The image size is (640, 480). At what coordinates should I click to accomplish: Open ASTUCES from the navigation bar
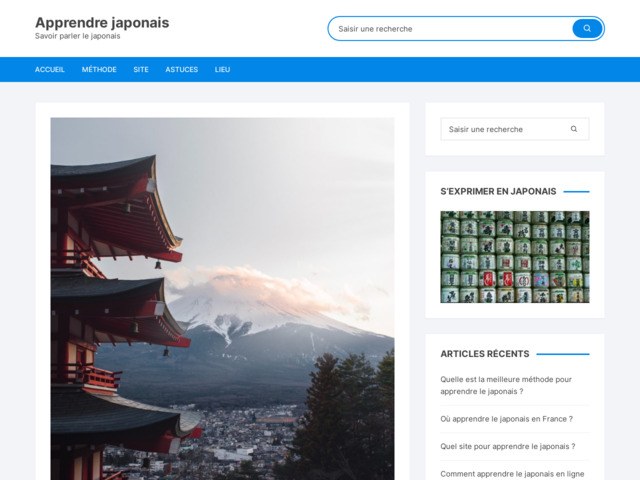(x=182, y=70)
